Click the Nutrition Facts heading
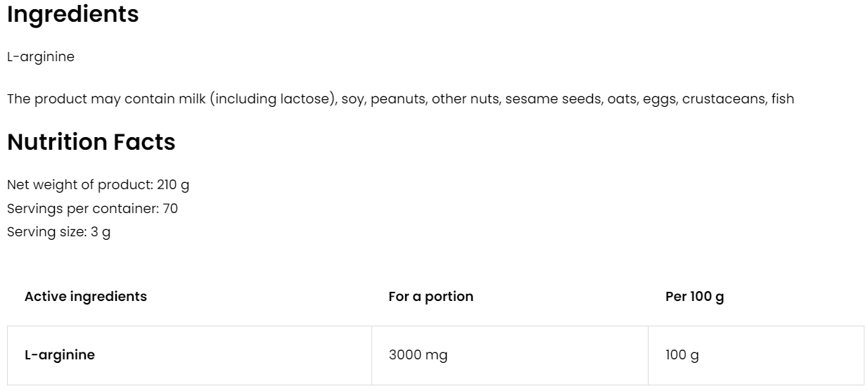Viewport: 868px width, 391px height. (91, 142)
